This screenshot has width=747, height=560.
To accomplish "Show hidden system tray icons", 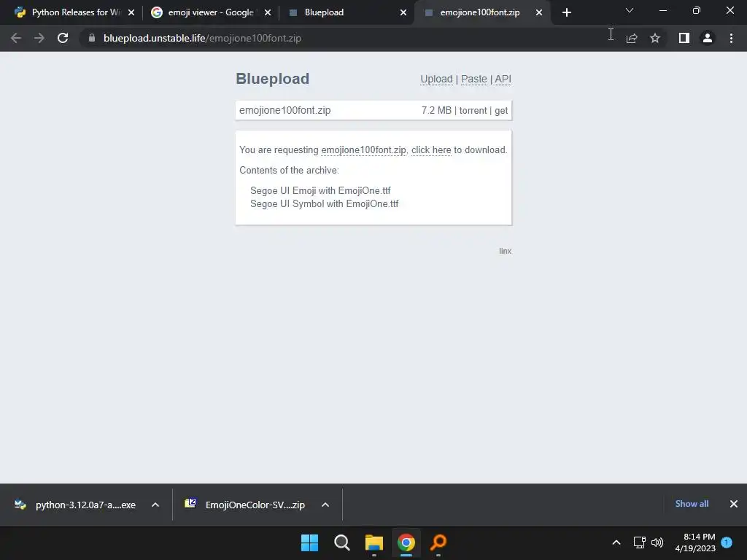I will click(616, 542).
